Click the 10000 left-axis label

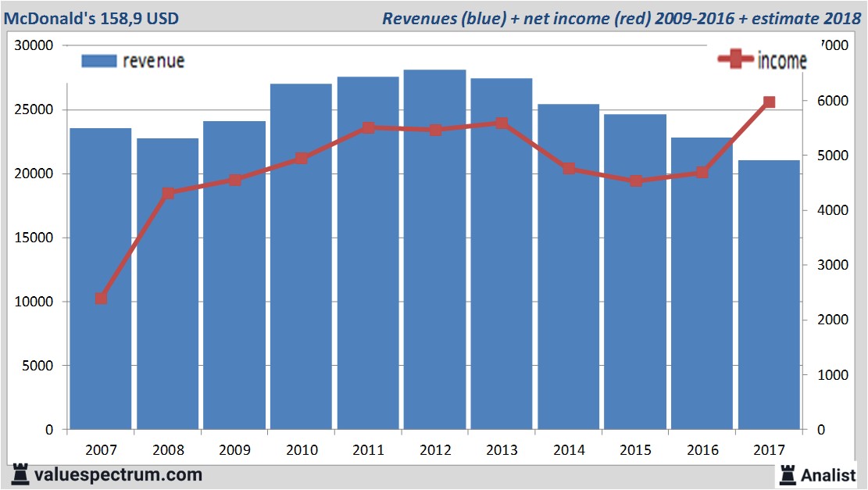[34, 302]
